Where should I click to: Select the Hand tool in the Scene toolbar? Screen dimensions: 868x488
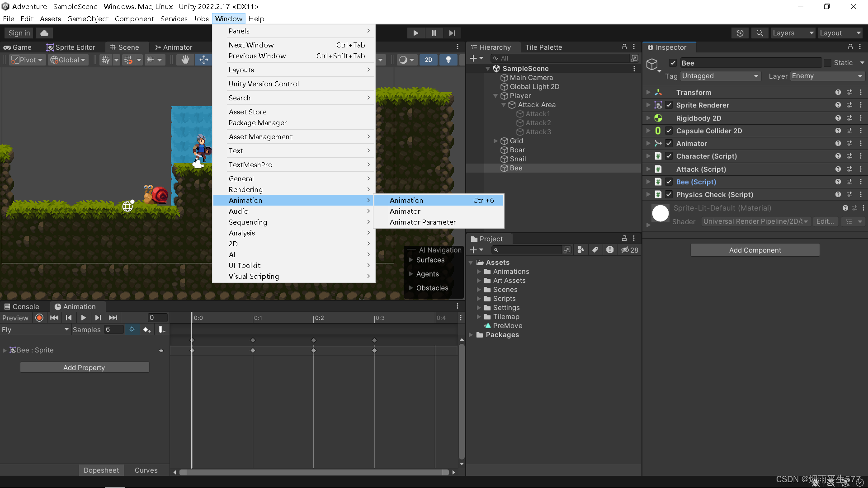pyautogui.click(x=185, y=60)
